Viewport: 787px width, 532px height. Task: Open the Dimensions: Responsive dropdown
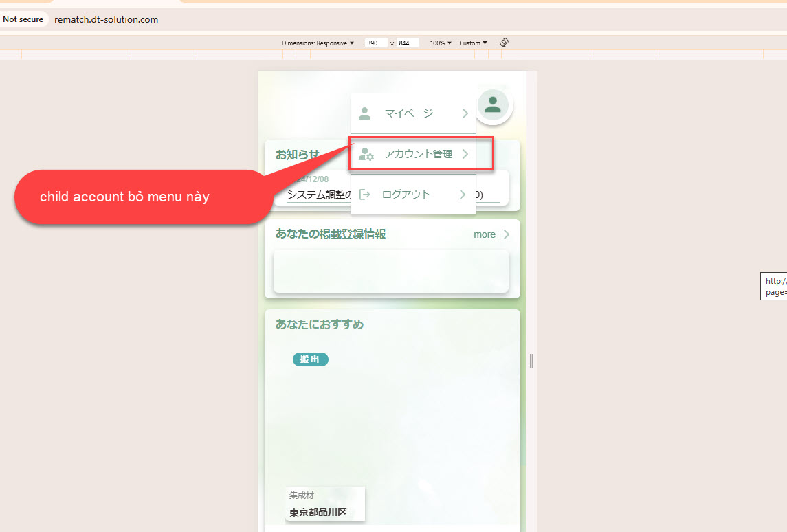click(x=318, y=43)
